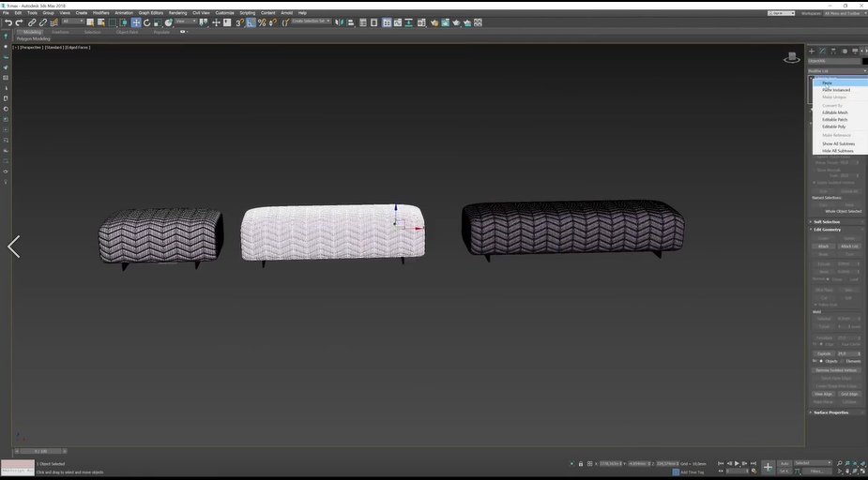Click the Play Animation button
868x480 pixels.
737,463
